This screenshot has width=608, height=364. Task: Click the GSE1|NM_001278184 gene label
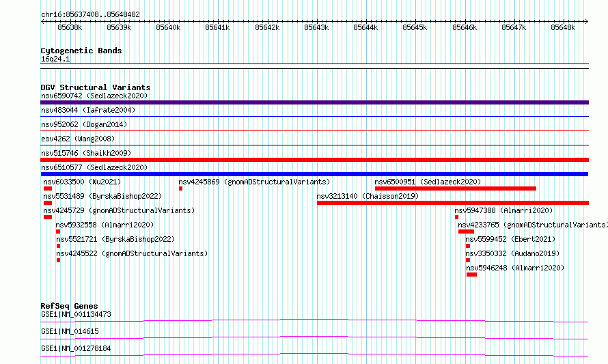point(76,348)
